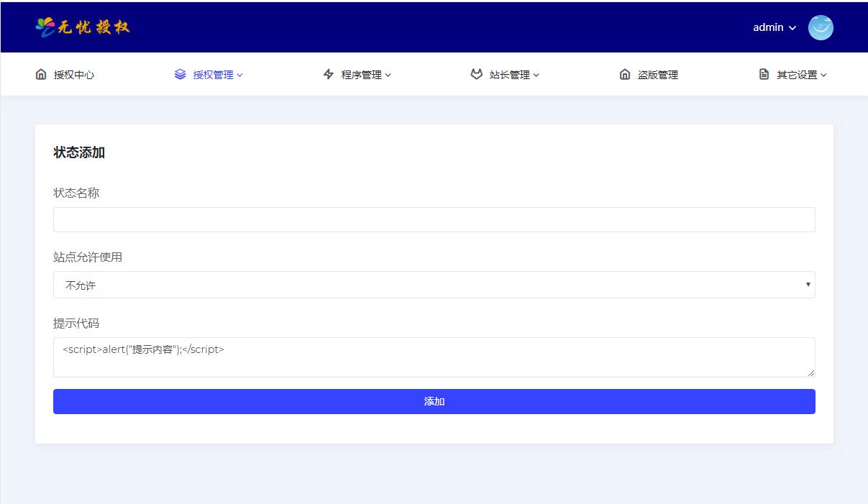Viewport: 868px width, 504px height.
Task: Go to 授权中心 menu item
Action: (73, 75)
